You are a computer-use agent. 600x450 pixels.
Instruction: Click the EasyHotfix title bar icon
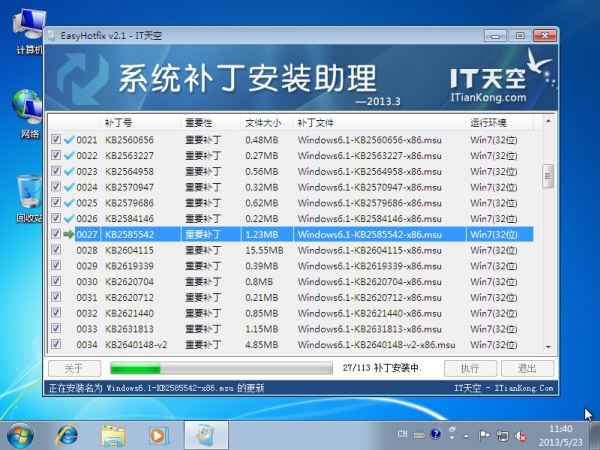(52, 36)
